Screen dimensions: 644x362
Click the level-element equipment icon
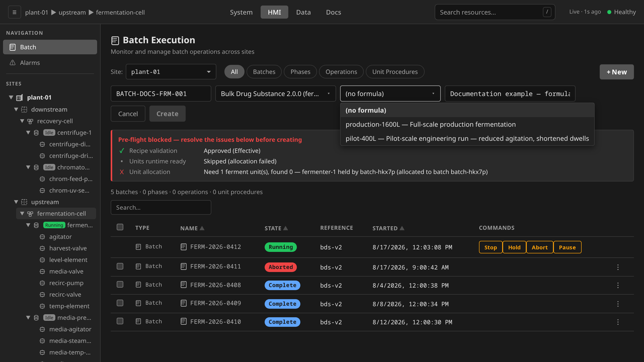pos(42,260)
